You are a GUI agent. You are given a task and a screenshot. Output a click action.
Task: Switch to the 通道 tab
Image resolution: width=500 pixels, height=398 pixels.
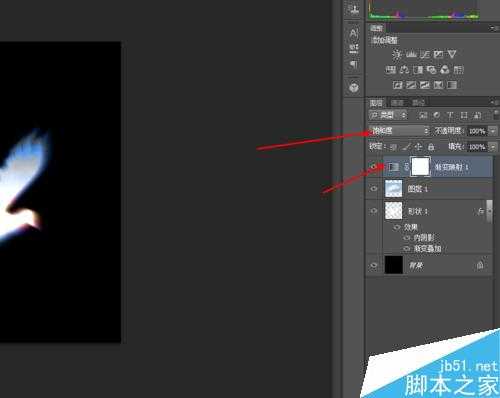point(398,103)
